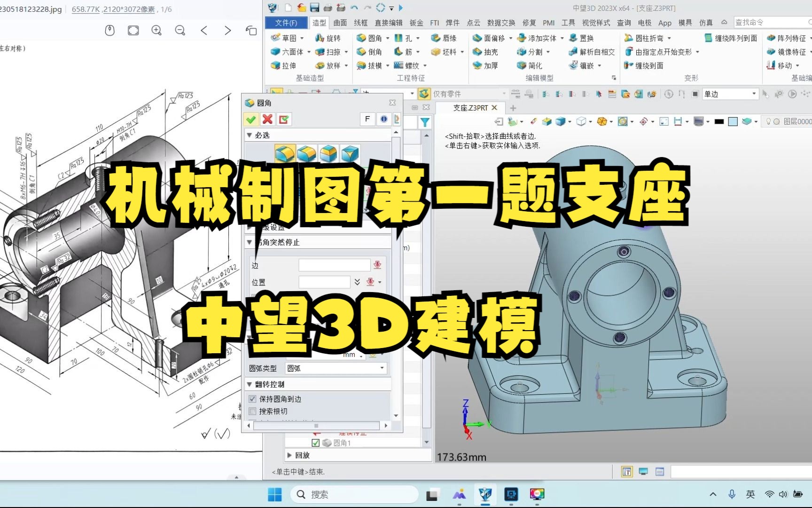Open the 圆角 ribbon dropdown arrow
812x508 pixels.
(388, 38)
